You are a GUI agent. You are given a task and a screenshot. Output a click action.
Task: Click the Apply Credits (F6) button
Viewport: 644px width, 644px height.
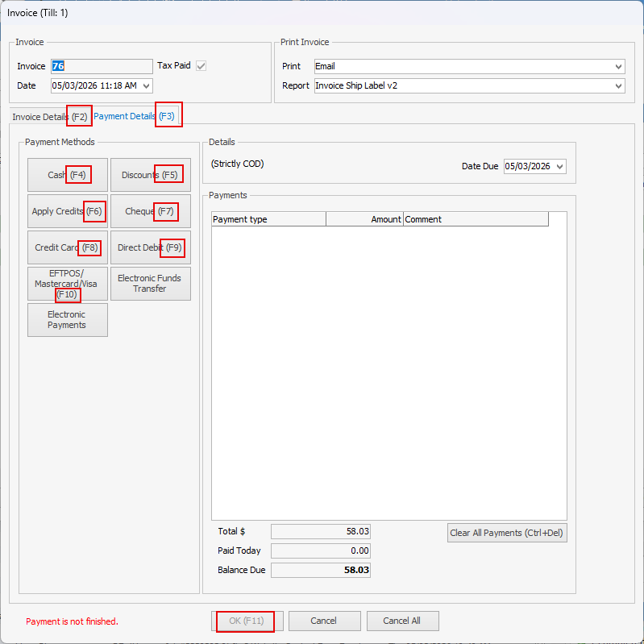pyautogui.click(x=68, y=211)
